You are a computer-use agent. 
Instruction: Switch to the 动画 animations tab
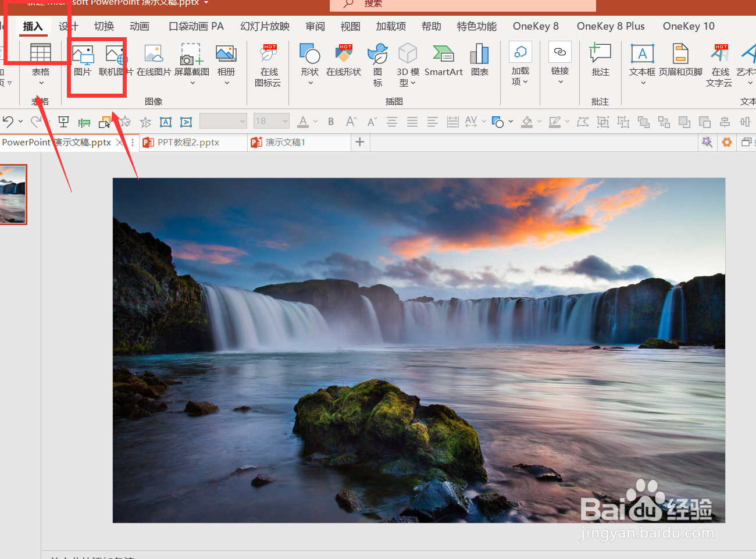140,26
